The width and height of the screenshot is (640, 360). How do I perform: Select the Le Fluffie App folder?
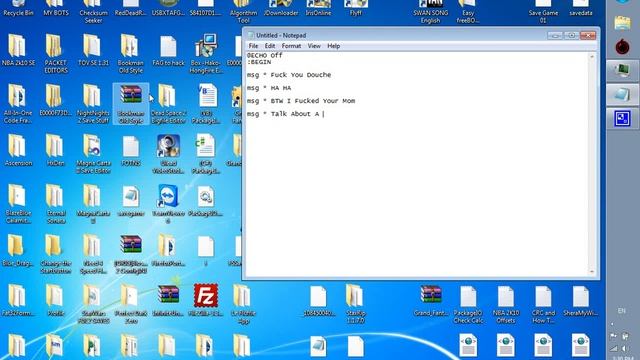243,304
